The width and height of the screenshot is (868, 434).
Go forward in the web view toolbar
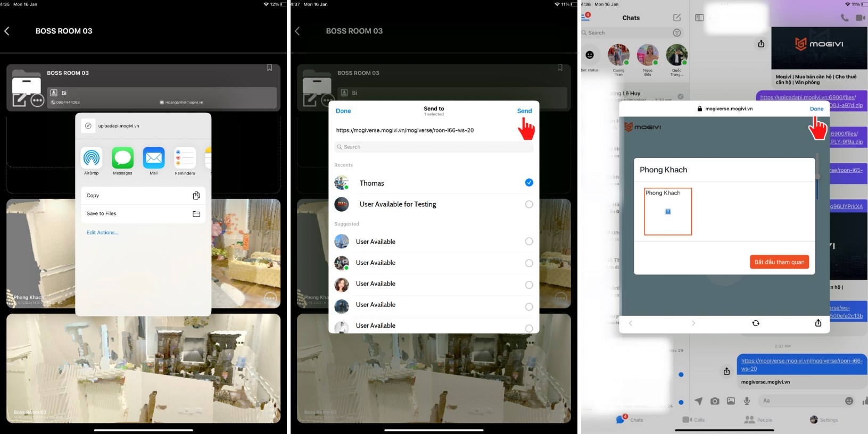pos(693,323)
